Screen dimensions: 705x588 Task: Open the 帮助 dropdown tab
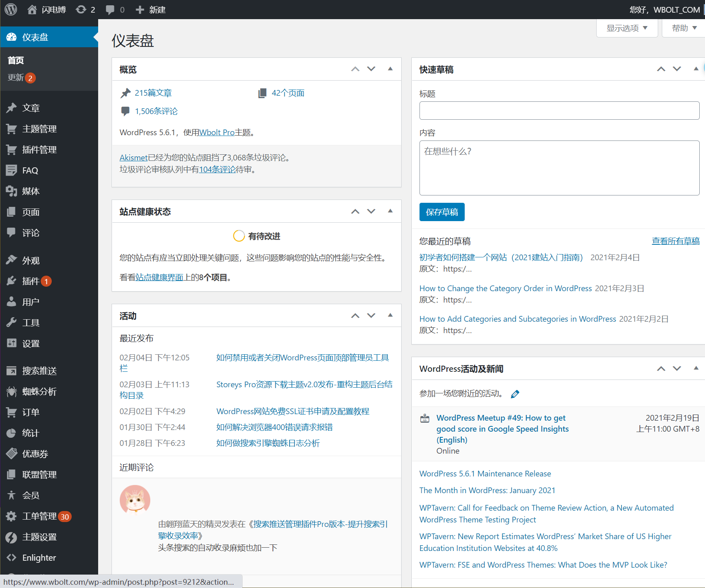click(x=684, y=28)
